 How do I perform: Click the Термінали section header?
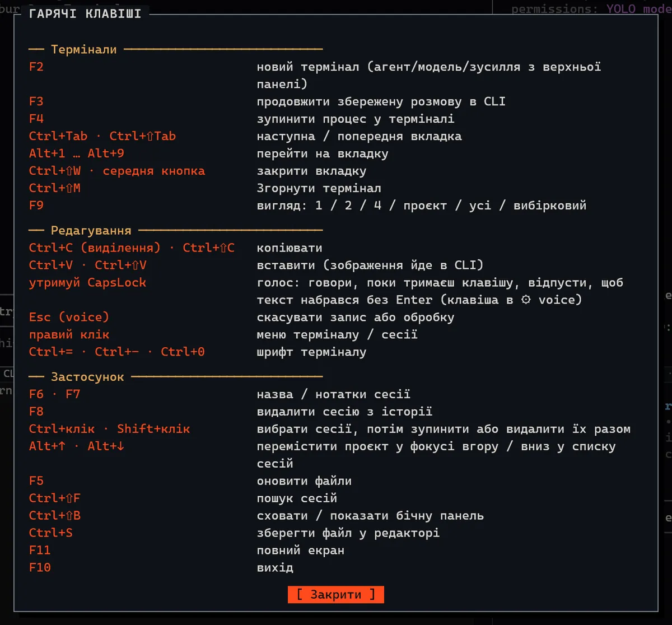tap(84, 49)
